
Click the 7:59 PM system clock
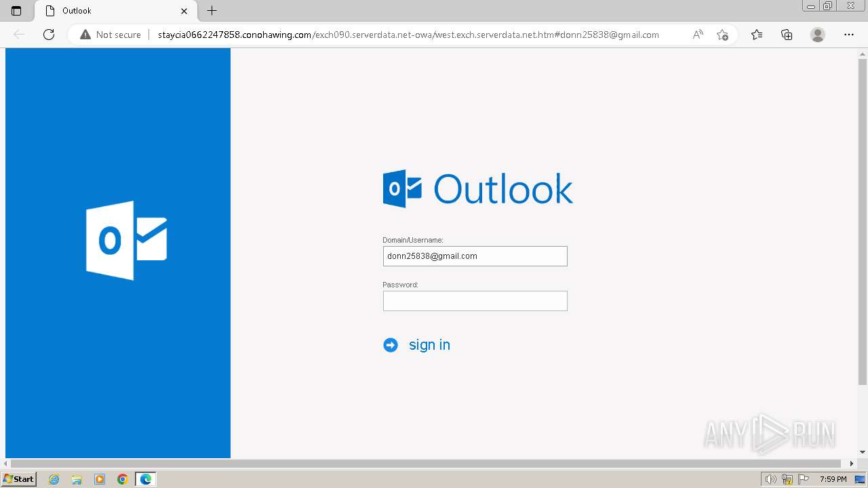[833, 479]
